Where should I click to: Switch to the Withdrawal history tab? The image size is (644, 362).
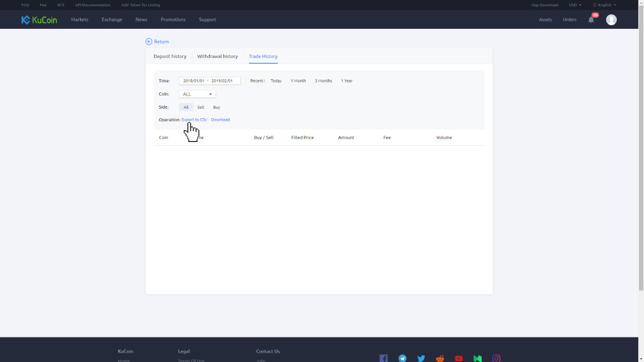[218, 56]
